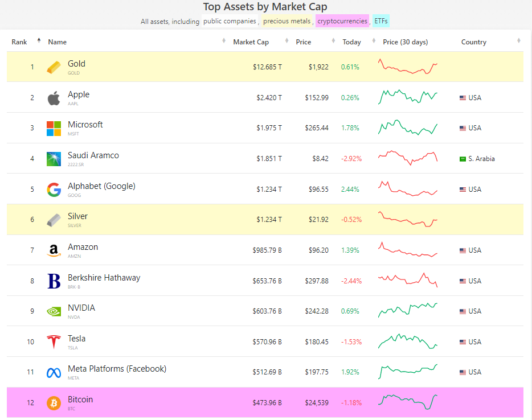Image resolution: width=532 pixels, height=420 pixels.
Task: Open the Saudi Aramco page link
Action: coord(93,155)
